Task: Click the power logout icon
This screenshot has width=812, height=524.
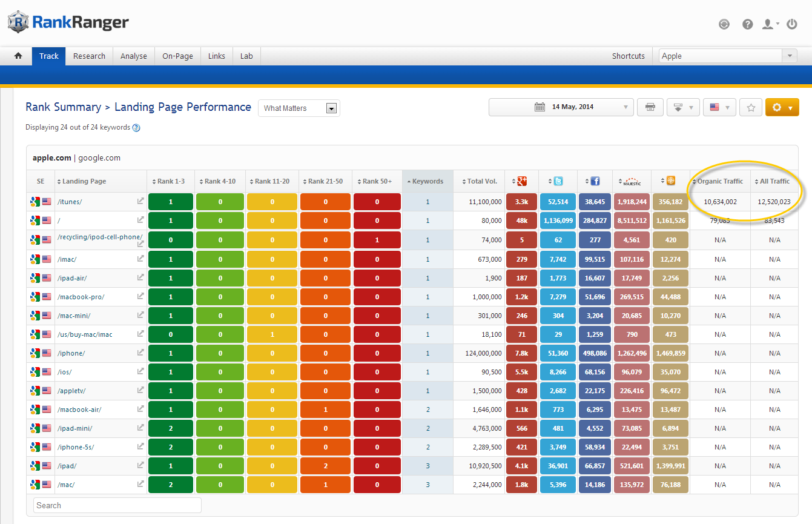Action: click(x=791, y=24)
